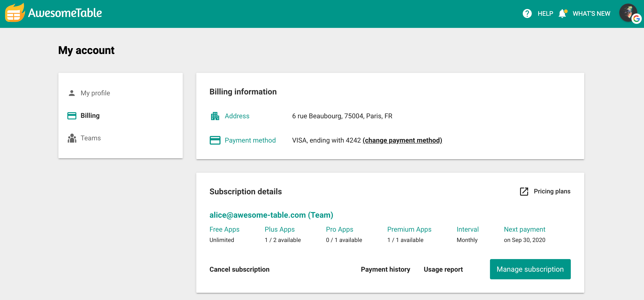Click Cancel subscription
The height and width of the screenshot is (300, 644).
tap(239, 269)
